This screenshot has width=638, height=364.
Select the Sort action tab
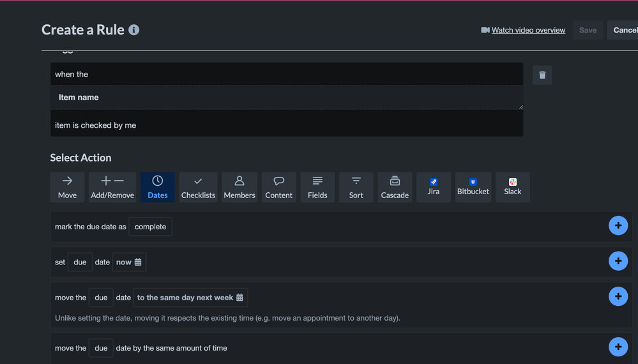pyautogui.click(x=356, y=187)
